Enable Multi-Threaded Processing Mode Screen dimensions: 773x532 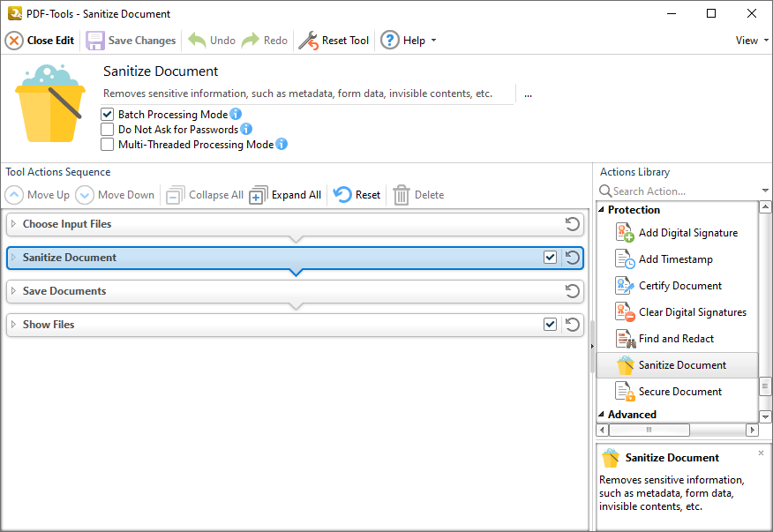pos(107,144)
